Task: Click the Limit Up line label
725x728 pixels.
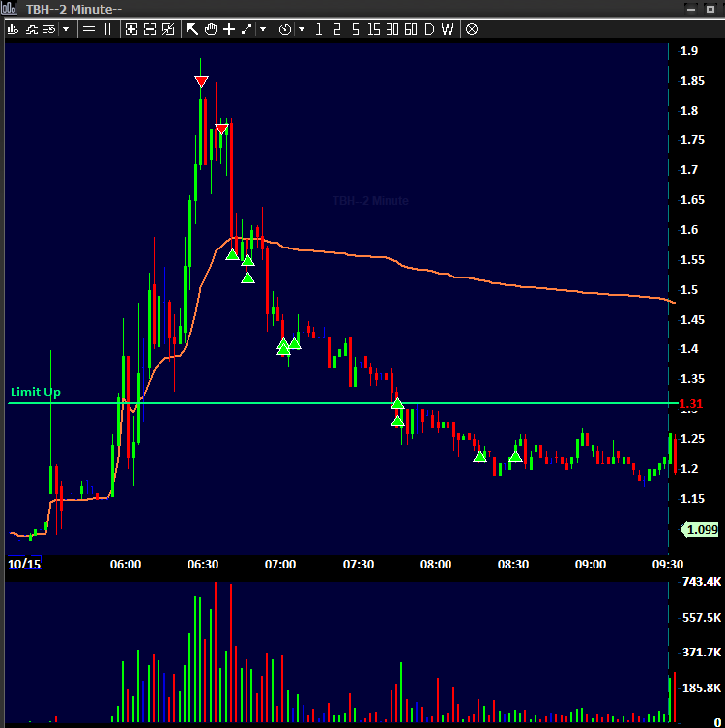Action: 36,392
